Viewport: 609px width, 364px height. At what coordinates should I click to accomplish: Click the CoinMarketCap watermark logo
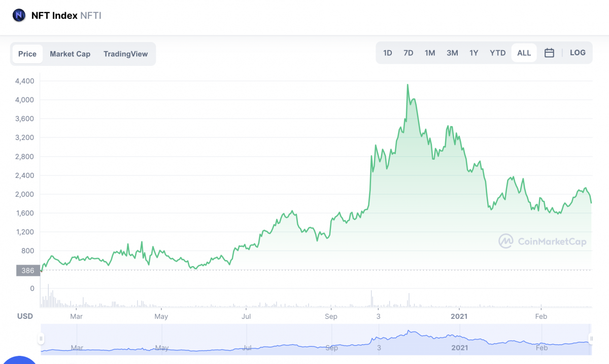coord(542,241)
